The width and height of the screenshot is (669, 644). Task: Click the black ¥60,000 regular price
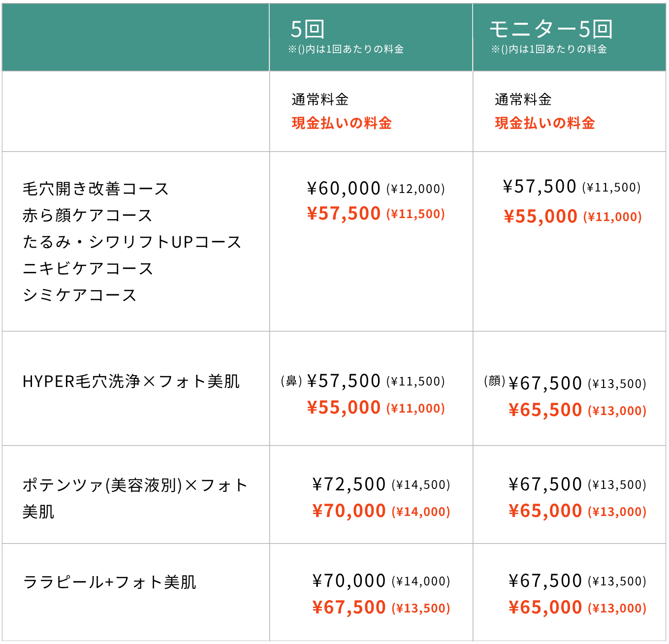(x=344, y=188)
